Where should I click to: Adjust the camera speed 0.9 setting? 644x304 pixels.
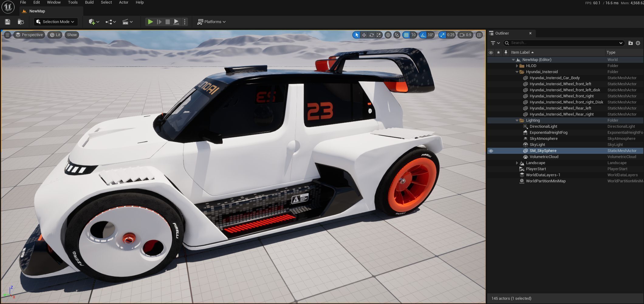tap(465, 35)
